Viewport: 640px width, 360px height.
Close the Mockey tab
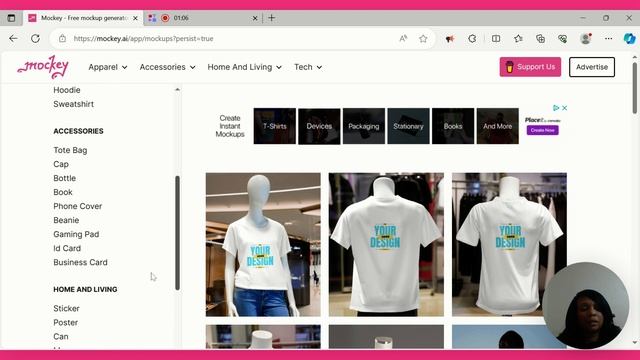[136, 18]
